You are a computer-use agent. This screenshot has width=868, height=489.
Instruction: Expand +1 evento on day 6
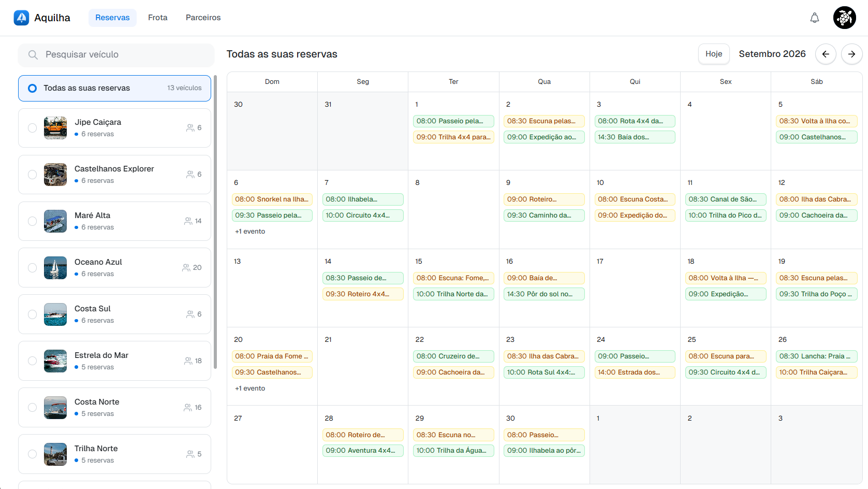tap(250, 232)
